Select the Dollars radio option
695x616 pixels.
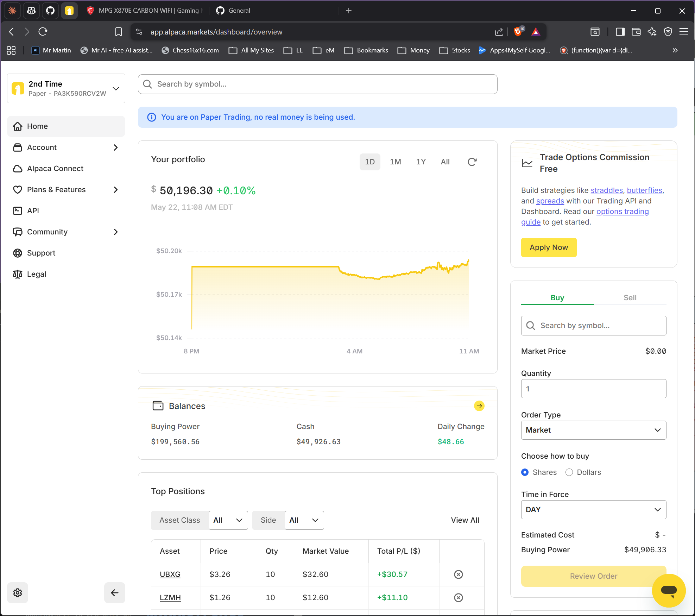(569, 472)
